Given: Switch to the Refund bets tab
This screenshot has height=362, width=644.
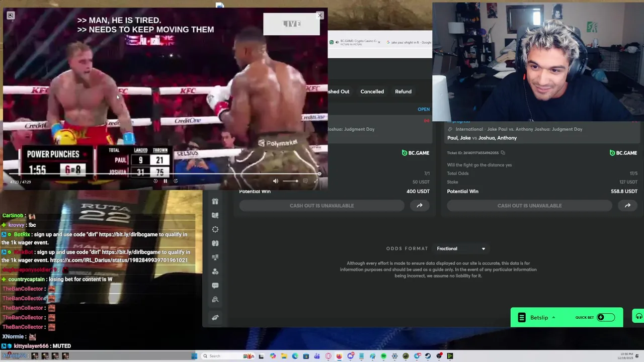Looking at the screenshot, I should pyautogui.click(x=403, y=92).
